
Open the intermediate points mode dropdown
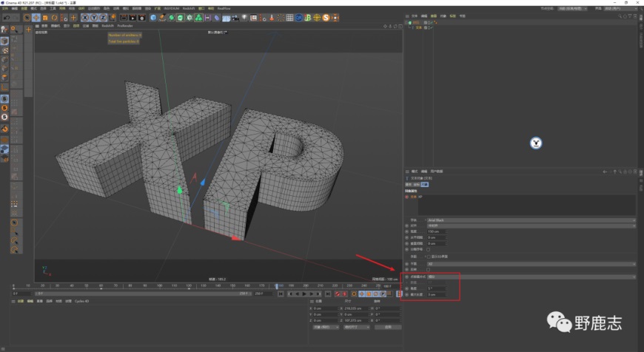(x=531, y=277)
